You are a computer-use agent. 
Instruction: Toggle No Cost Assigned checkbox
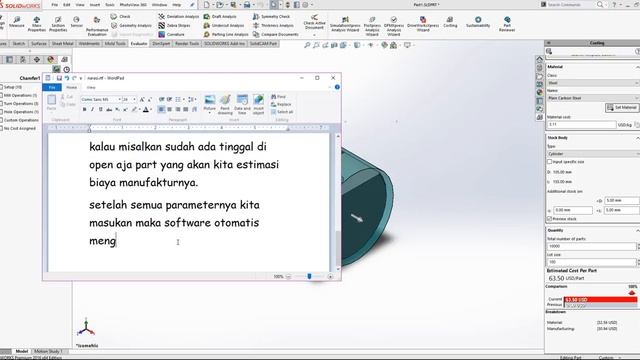point(1,128)
